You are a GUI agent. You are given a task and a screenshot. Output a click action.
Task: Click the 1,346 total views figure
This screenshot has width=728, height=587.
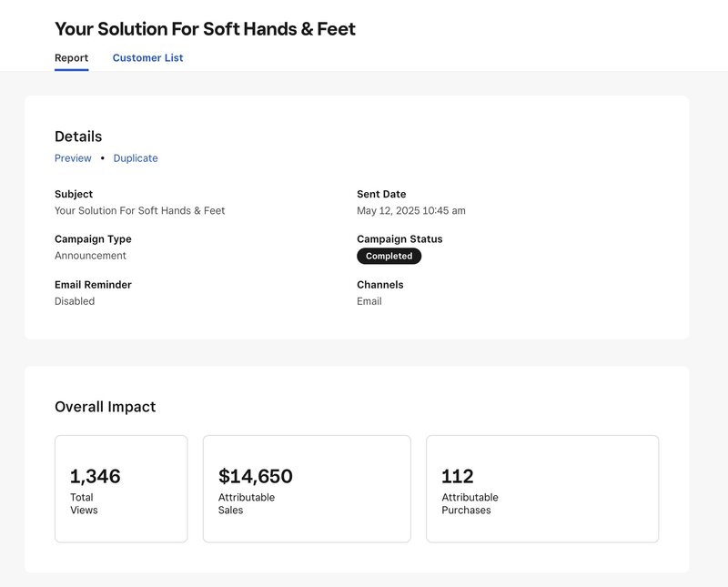click(x=96, y=476)
